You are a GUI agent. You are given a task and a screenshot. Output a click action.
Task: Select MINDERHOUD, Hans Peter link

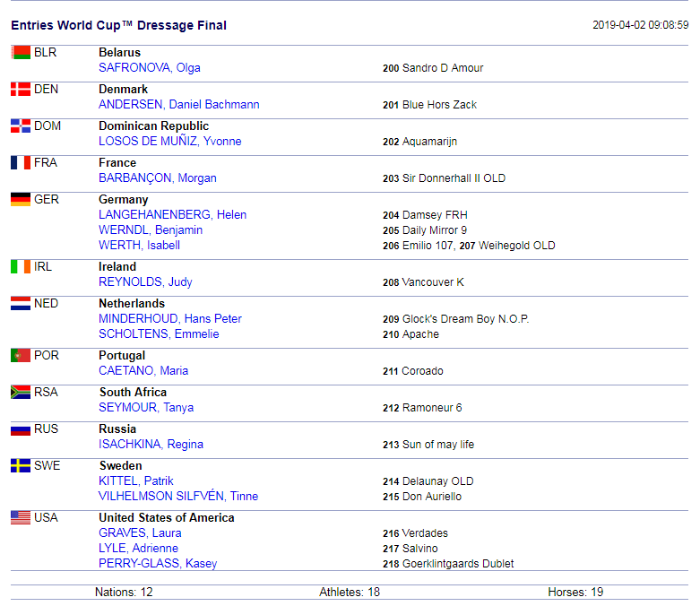(x=170, y=319)
